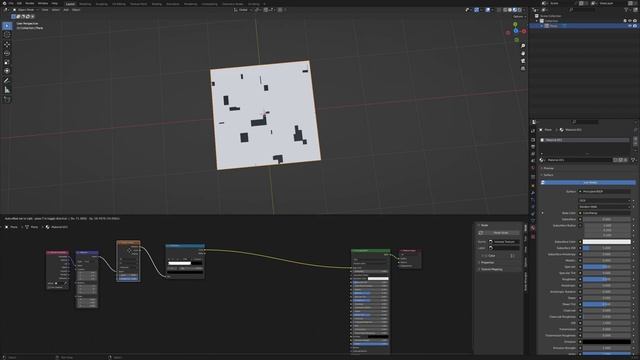Click the outliner filter funnel icon
Image resolution: width=640 pixels, height=360 pixels.
[626, 10]
